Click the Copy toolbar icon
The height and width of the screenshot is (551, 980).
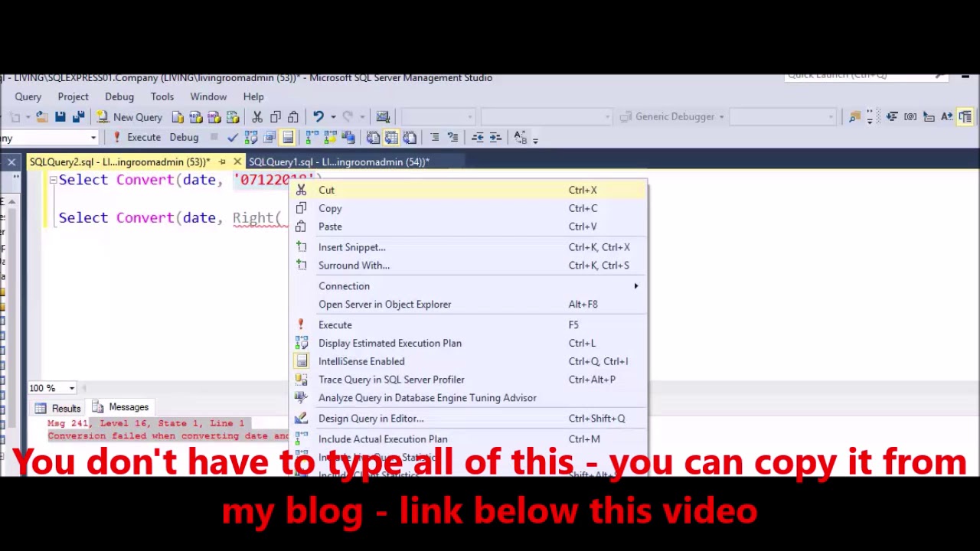tap(276, 117)
